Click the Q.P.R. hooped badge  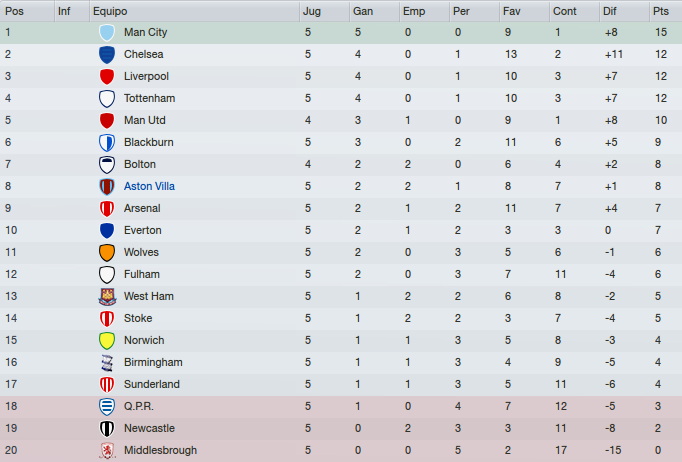[x=107, y=406]
